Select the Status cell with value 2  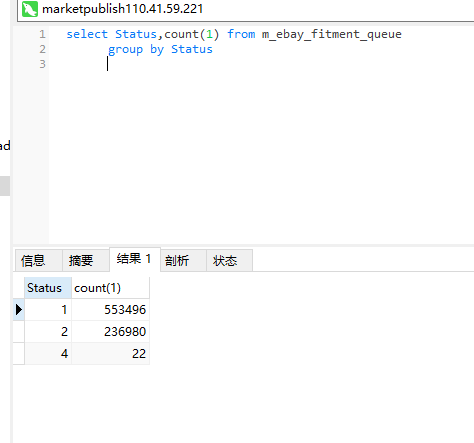pos(48,332)
